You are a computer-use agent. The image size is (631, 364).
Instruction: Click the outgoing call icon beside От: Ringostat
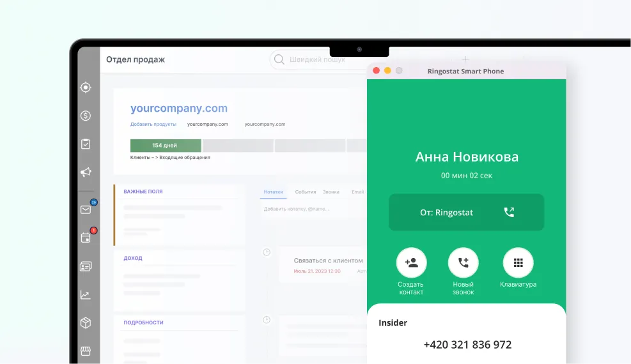509,212
